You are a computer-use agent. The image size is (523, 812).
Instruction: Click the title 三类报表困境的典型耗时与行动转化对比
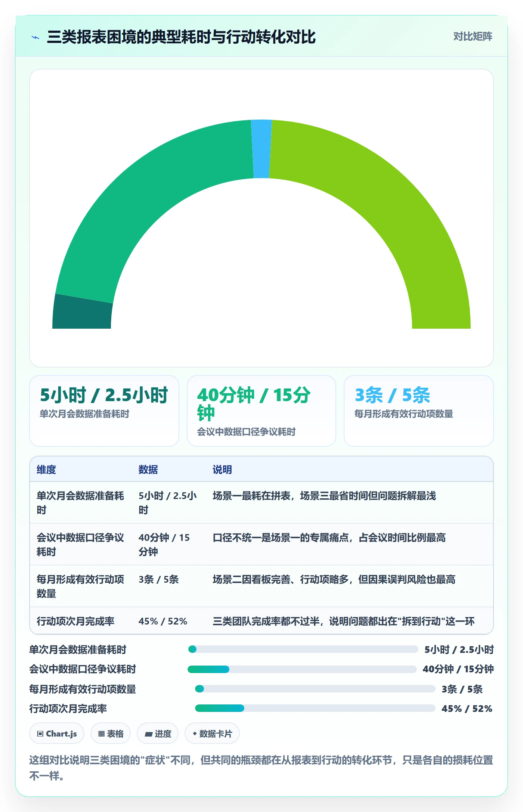pyautogui.click(x=181, y=37)
